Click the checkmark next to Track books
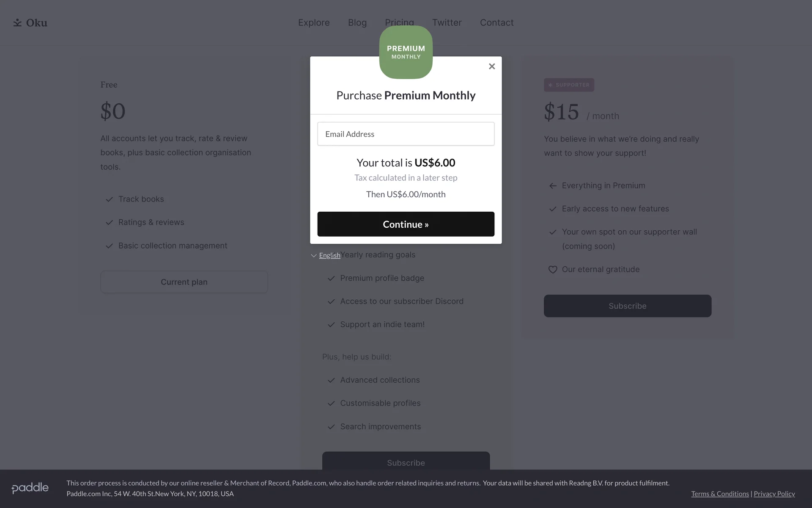The height and width of the screenshot is (508, 812). click(109, 199)
